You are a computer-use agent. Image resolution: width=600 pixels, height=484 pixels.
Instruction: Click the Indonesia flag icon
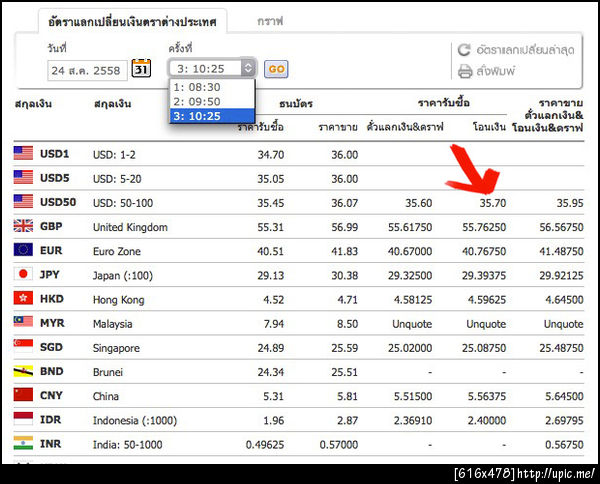23,419
